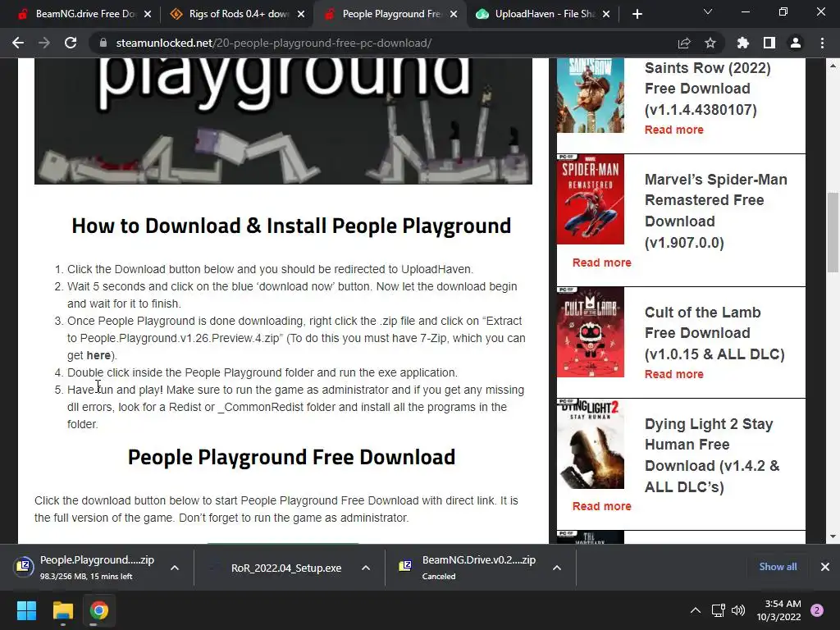840x630 pixels.
Task: Click Read more under Dying Light 2
Action: click(x=601, y=506)
